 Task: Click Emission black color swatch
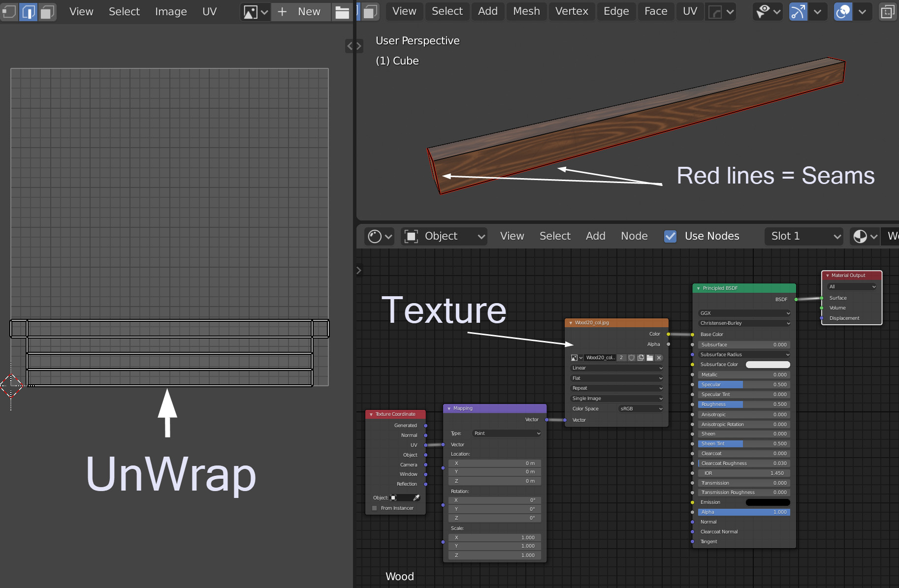point(768,502)
